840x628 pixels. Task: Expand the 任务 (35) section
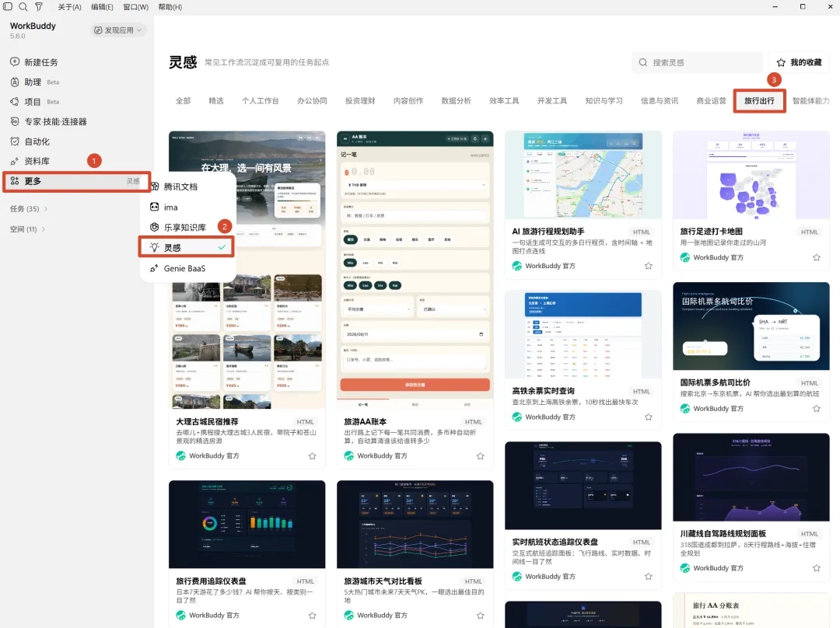click(x=29, y=209)
